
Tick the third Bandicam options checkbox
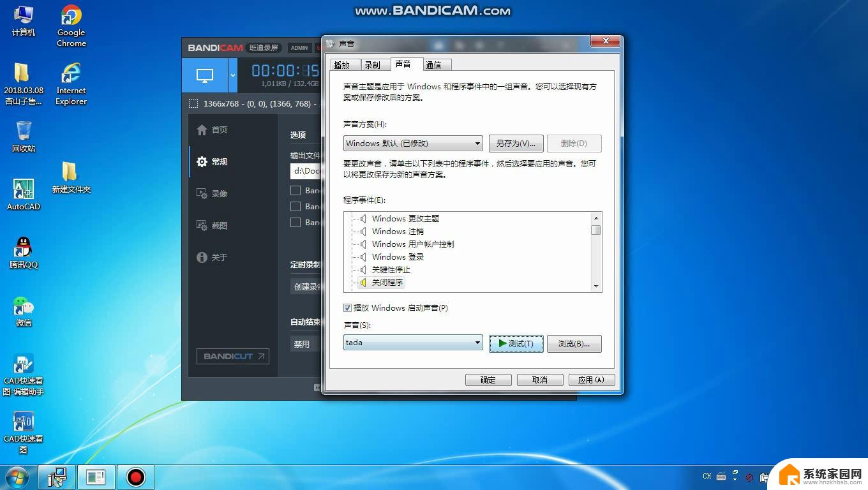(296, 222)
